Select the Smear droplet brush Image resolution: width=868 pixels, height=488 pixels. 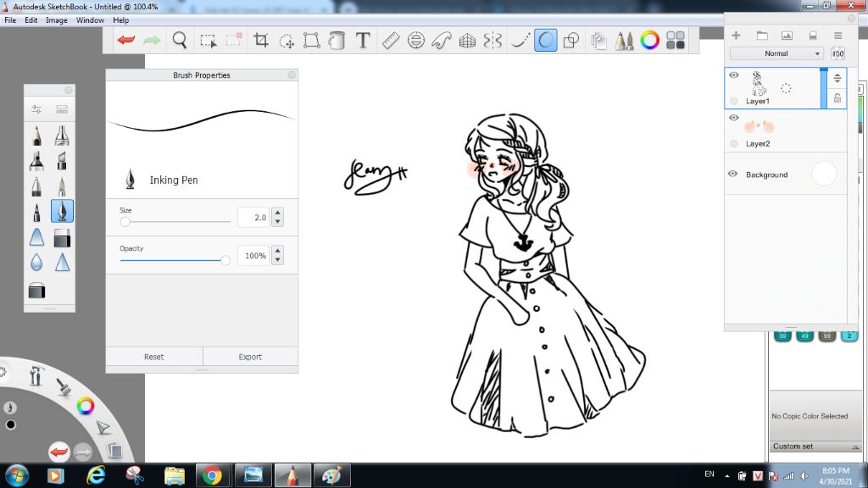point(36,263)
